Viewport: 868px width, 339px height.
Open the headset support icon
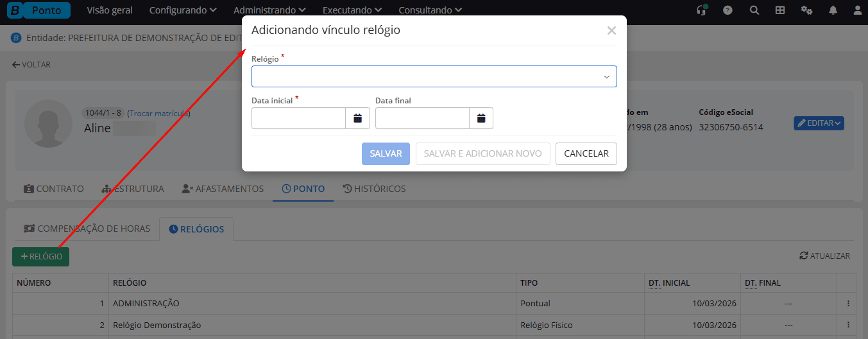pos(702,10)
